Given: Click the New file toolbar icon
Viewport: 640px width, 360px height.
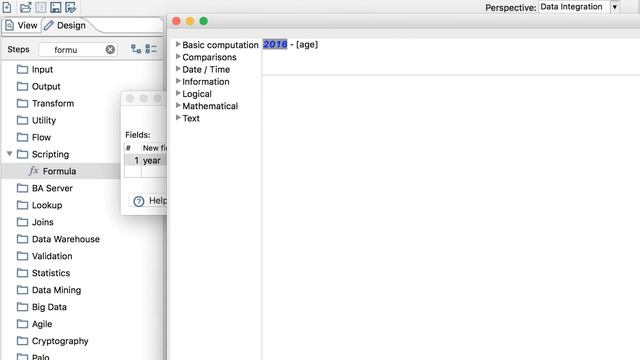Looking at the screenshot, I should point(7,7).
